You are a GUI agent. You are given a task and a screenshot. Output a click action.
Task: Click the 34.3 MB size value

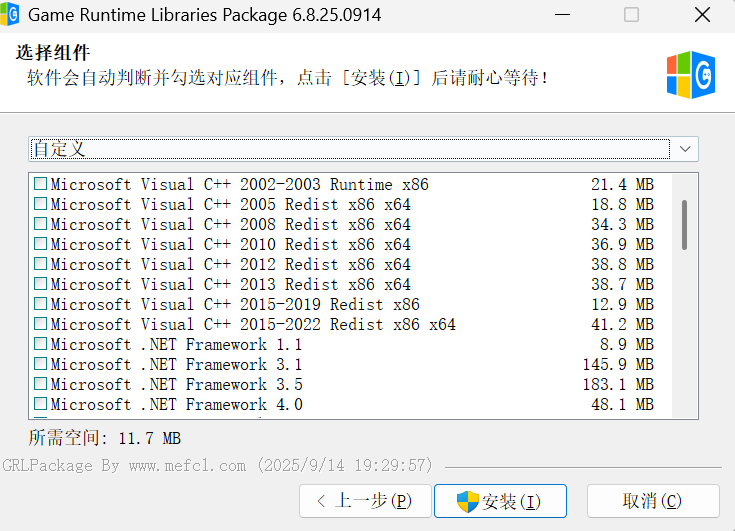622,224
